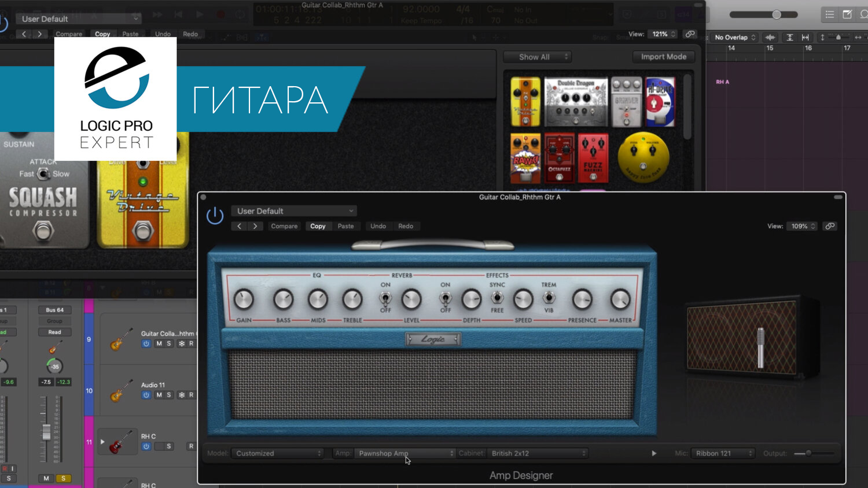
Task: Click guitar icon on Bus 64 channel strip
Action: click(55, 347)
